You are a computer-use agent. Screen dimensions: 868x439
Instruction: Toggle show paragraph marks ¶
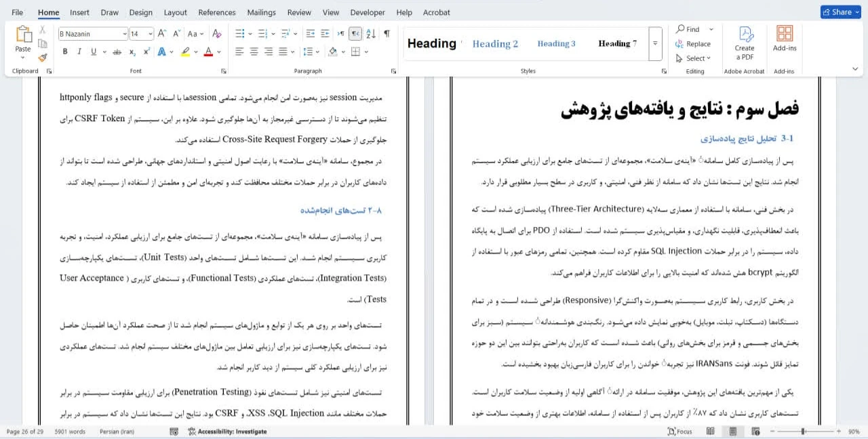pos(387,33)
